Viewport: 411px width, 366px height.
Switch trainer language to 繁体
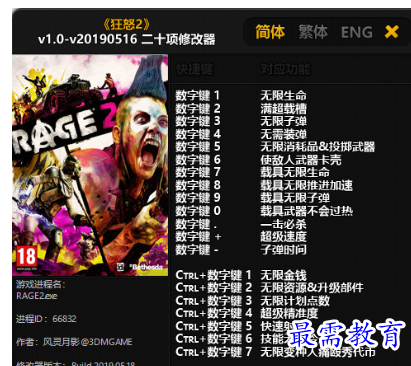coord(313,32)
